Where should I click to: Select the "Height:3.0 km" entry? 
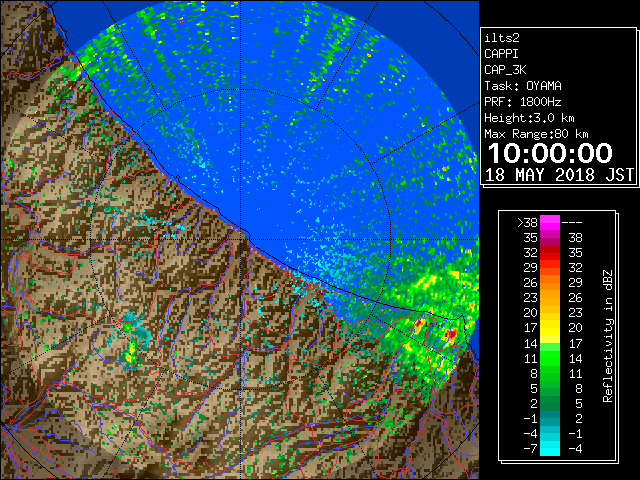click(x=529, y=118)
